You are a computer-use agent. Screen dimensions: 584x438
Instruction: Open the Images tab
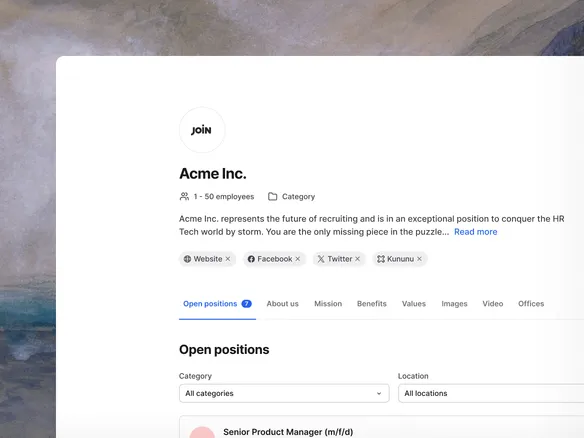(x=454, y=304)
